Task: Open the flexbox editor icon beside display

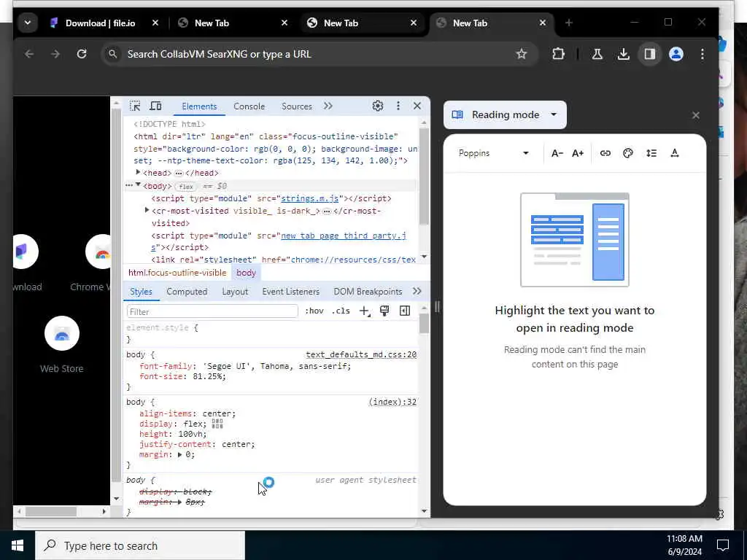Action: pyautogui.click(x=217, y=424)
